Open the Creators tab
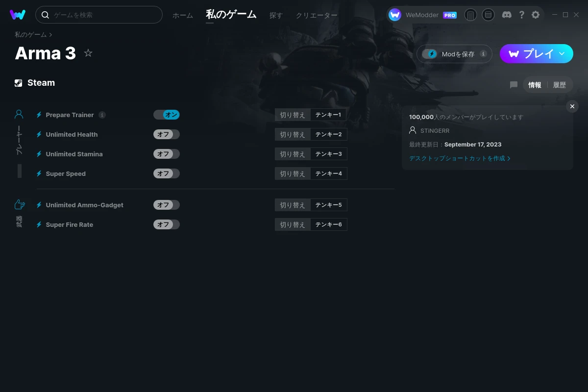The height and width of the screenshot is (392, 588). [x=317, y=15]
